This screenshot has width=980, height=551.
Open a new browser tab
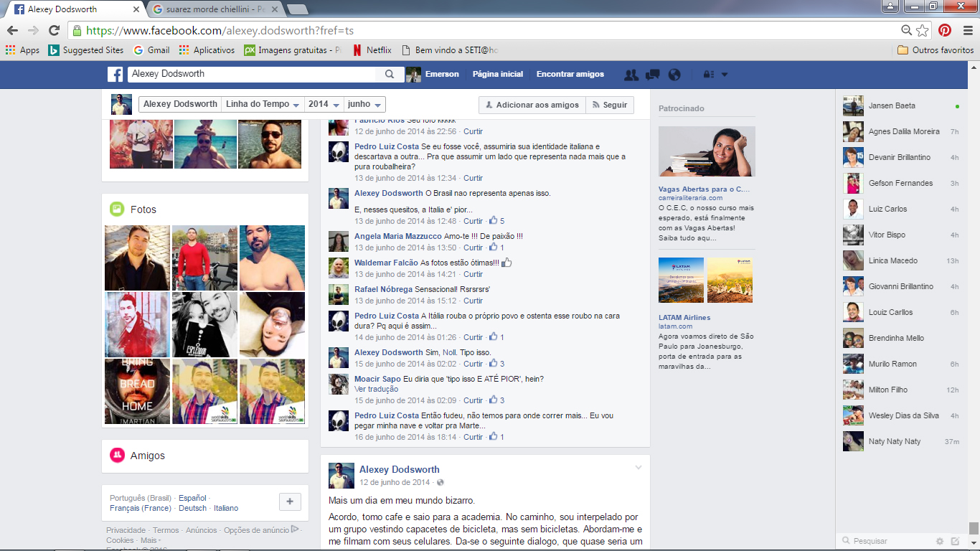297,9
